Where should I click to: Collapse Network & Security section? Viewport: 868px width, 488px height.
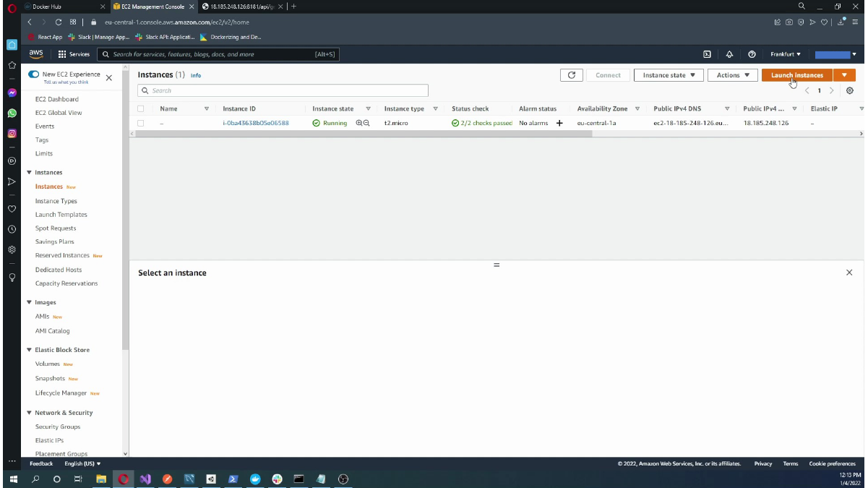pos(30,413)
